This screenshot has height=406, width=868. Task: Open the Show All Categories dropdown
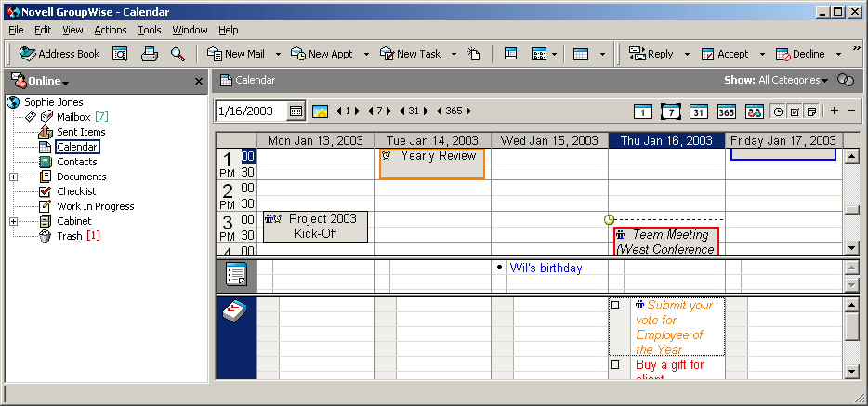pyautogui.click(x=794, y=80)
